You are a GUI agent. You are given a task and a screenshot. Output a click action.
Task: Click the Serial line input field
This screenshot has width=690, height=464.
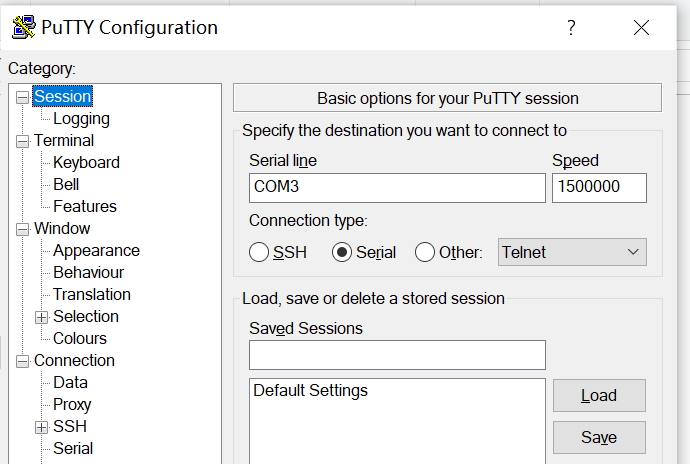[x=397, y=187]
